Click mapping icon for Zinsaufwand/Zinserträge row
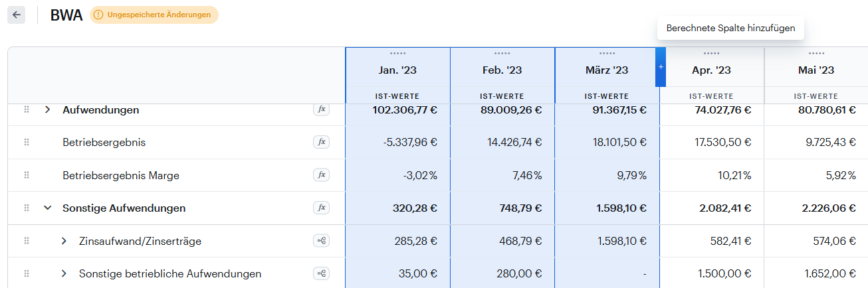Image resolution: width=868 pixels, height=288 pixels. [322, 241]
